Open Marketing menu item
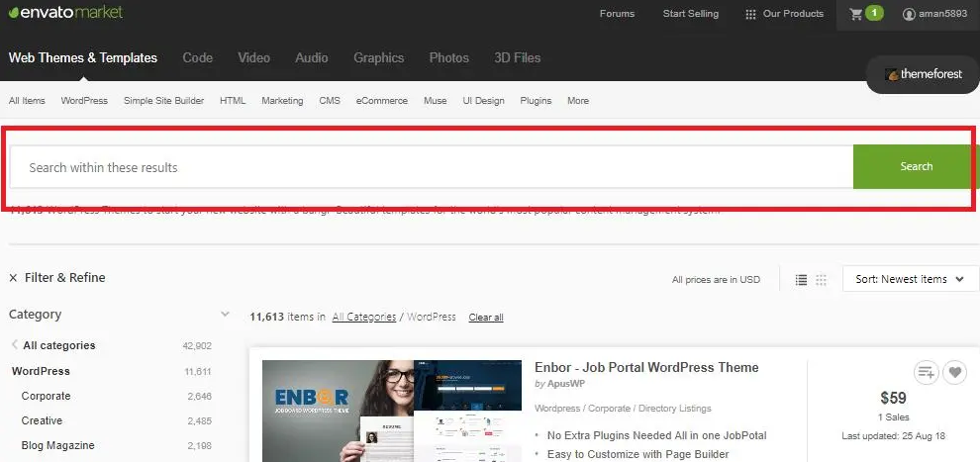This screenshot has width=980, height=462. pyautogui.click(x=282, y=101)
